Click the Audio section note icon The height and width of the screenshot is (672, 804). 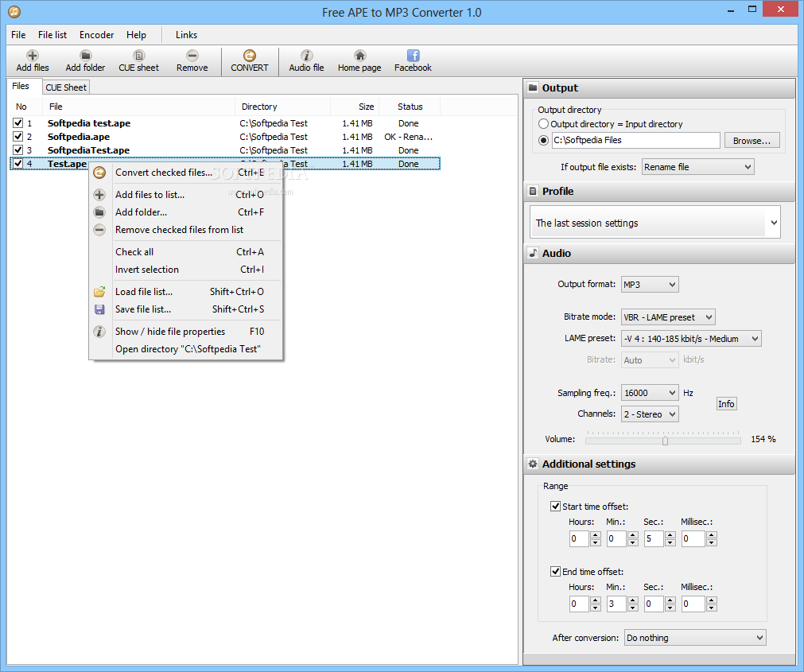click(x=534, y=253)
